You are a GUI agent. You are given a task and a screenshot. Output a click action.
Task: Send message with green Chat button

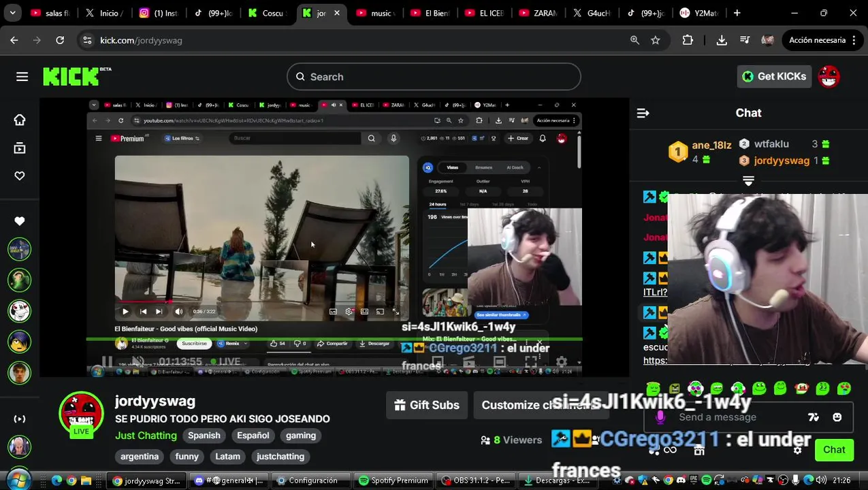click(x=834, y=450)
